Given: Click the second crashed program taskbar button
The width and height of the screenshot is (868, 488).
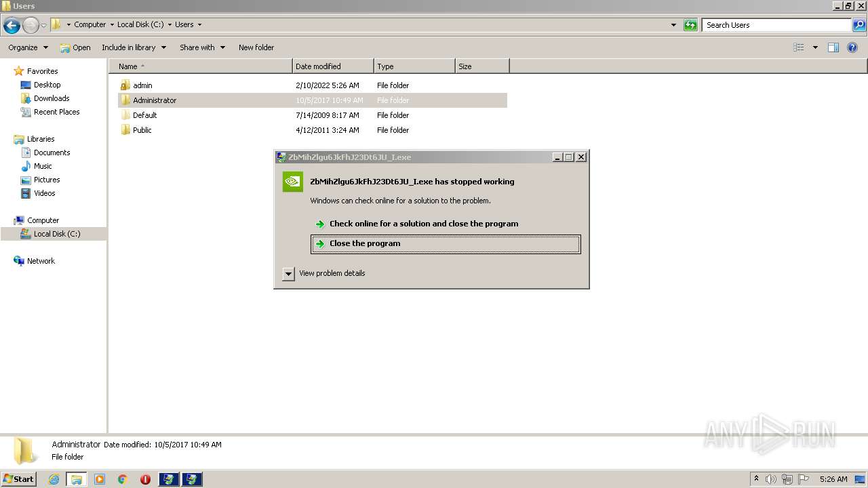Looking at the screenshot, I should (x=192, y=479).
